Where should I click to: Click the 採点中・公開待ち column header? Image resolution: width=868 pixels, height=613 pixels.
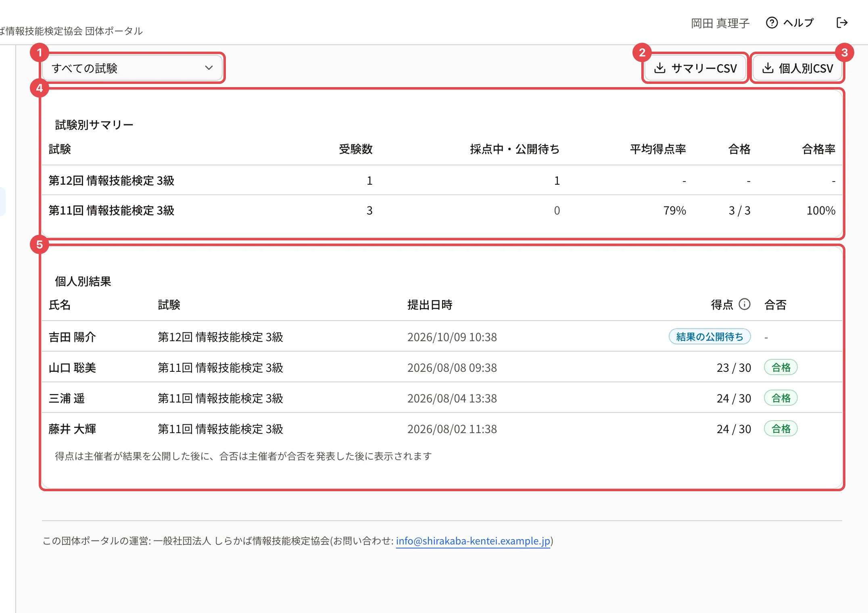coord(515,149)
